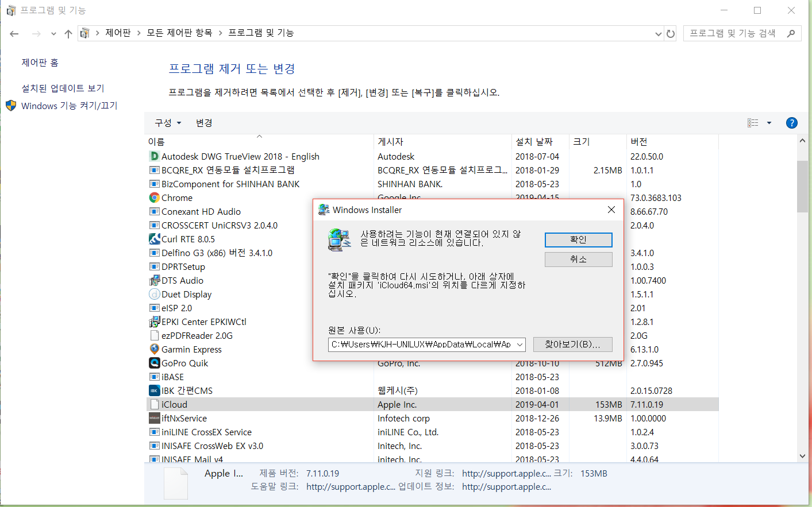Click the Autodesk DWG TrueView program icon

pyautogui.click(x=154, y=156)
